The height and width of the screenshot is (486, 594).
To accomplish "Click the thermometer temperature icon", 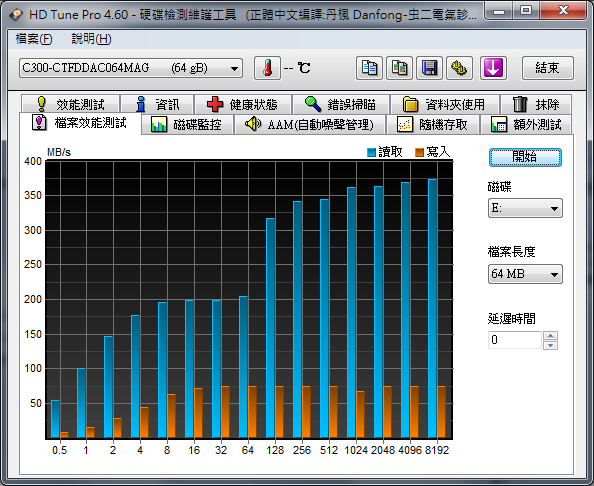I will click(267, 68).
